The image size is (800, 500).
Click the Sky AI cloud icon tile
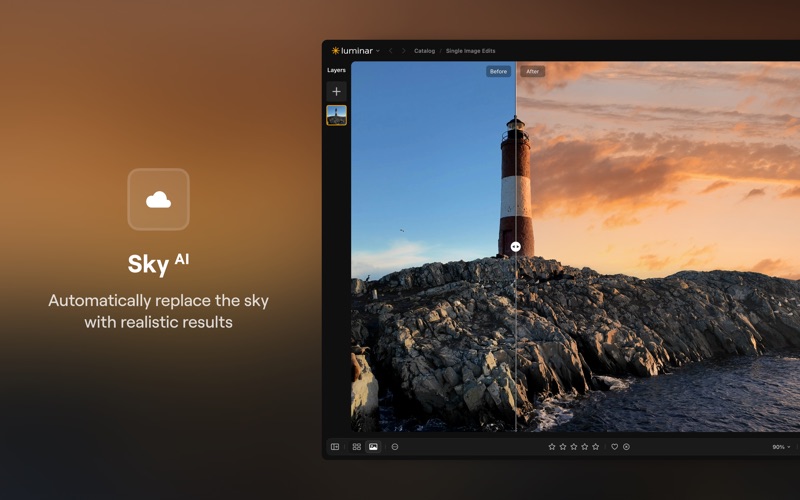click(x=159, y=199)
